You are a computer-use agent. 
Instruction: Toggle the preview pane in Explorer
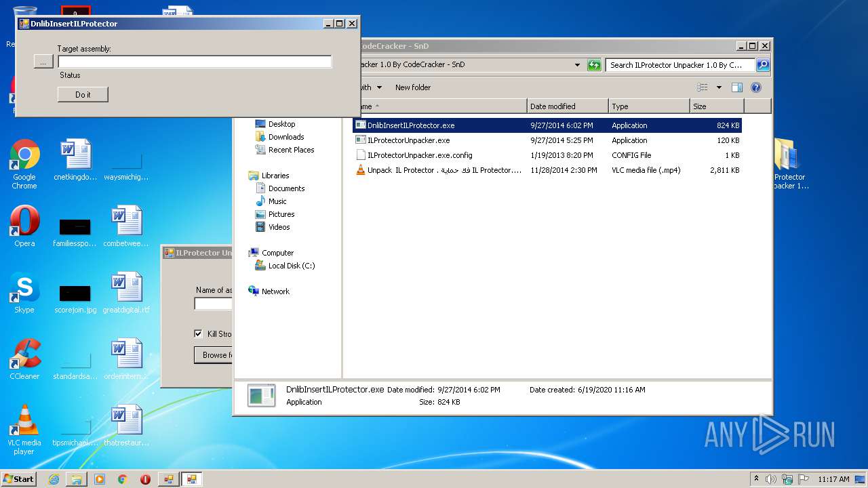coord(737,87)
